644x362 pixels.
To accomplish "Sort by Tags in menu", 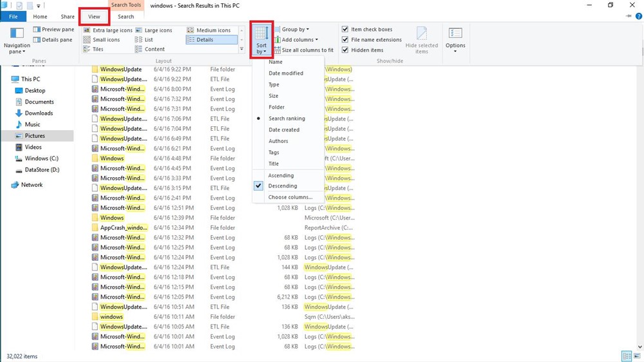I will click(274, 153).
